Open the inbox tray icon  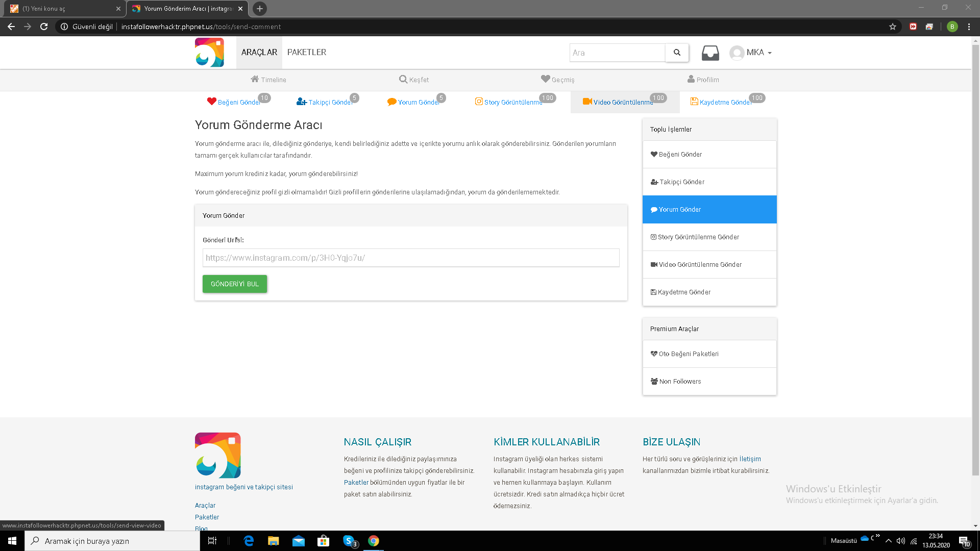tap(710, 53)
